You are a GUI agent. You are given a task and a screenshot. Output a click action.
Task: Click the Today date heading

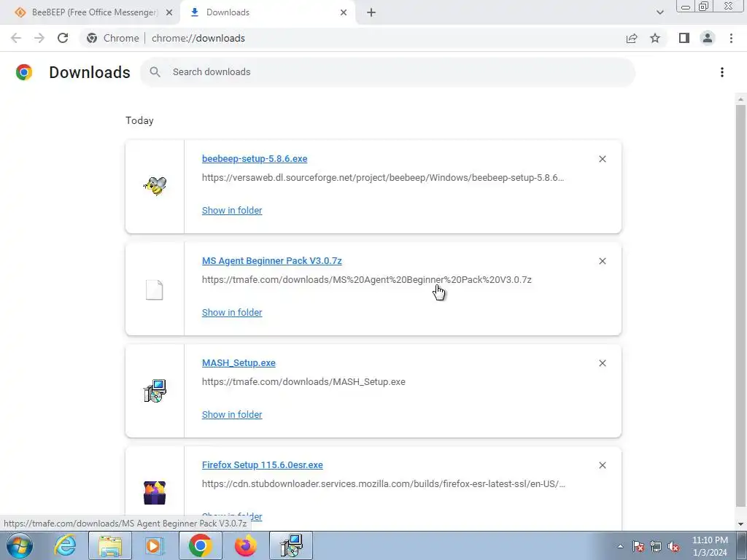tap(139, 120)
